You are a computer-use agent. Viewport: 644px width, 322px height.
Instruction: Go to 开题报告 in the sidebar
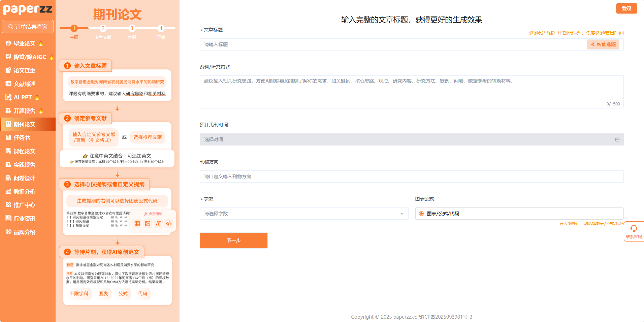(24, 111)
